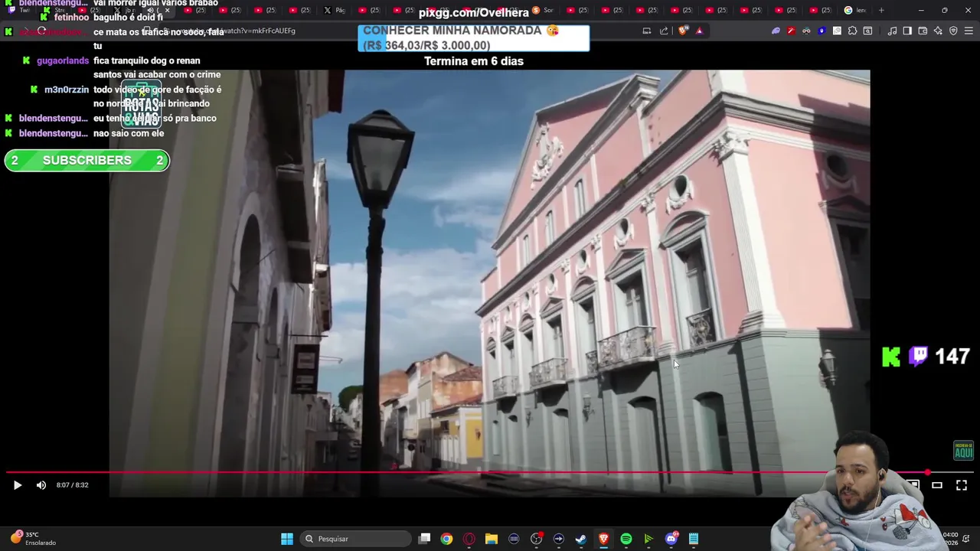Click chat username gugaorlands

tap(63, 60)
